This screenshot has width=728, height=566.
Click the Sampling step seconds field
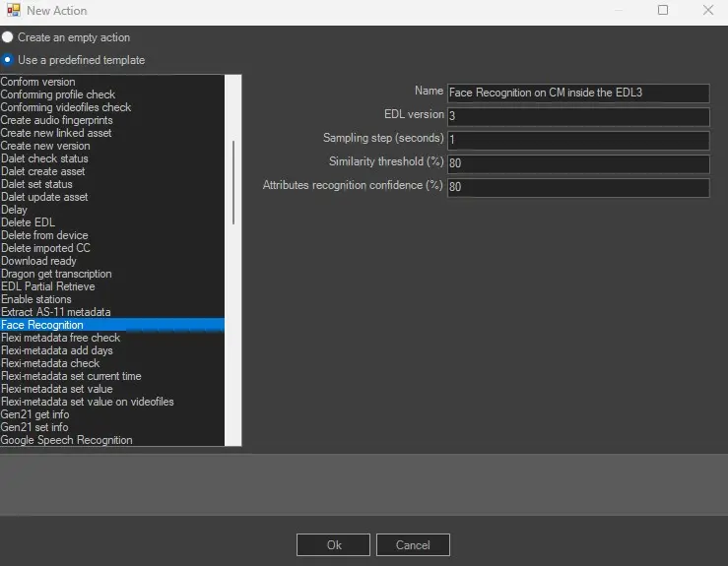tap(577, 140)
